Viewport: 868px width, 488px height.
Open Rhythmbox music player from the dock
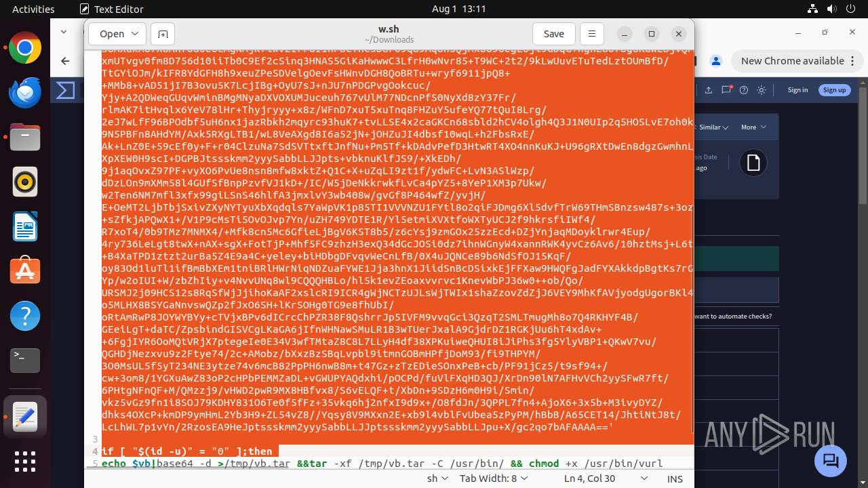(25, 182)
